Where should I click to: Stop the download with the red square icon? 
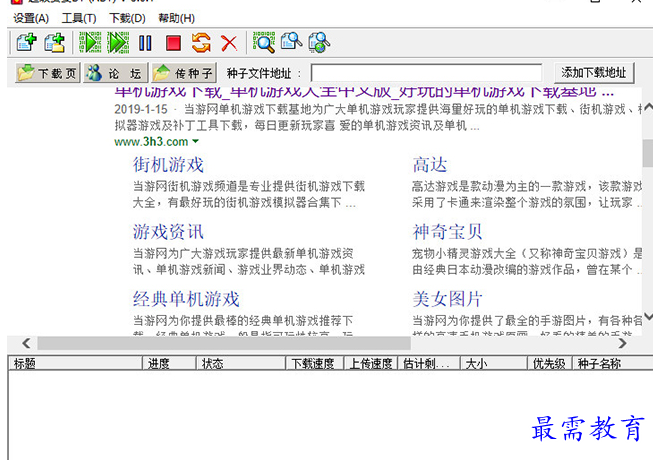tap(173, 43)
